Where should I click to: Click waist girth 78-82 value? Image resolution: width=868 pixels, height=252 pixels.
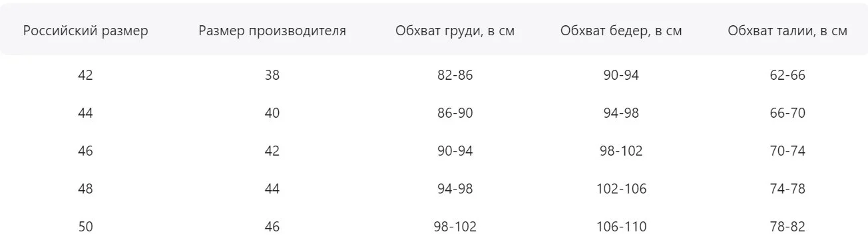[x=787, y=227]
